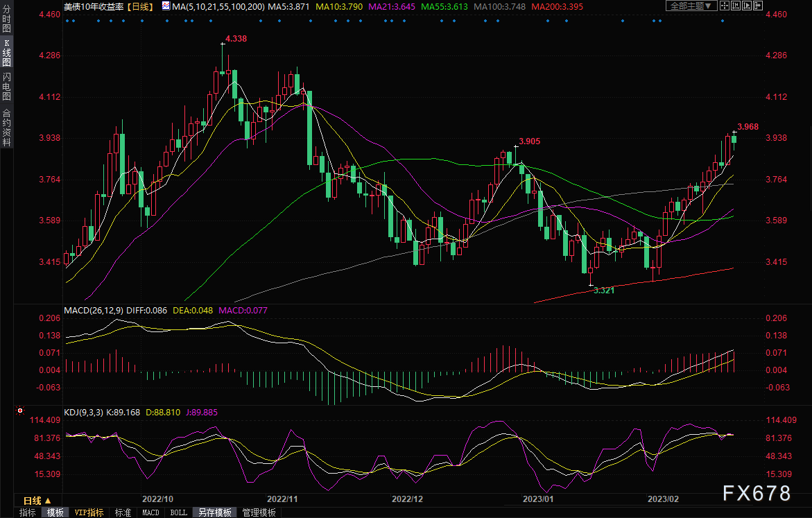Activate the crosshair cursor icon

click(x=725, y=6)
